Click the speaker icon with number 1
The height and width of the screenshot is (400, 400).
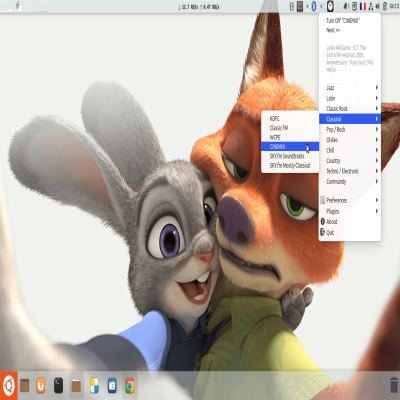(346, 6)
